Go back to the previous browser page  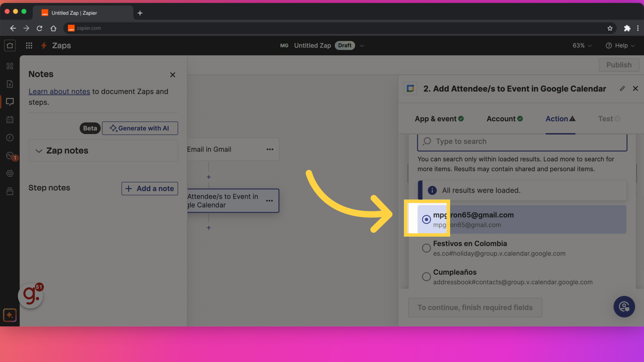[13, 28]
